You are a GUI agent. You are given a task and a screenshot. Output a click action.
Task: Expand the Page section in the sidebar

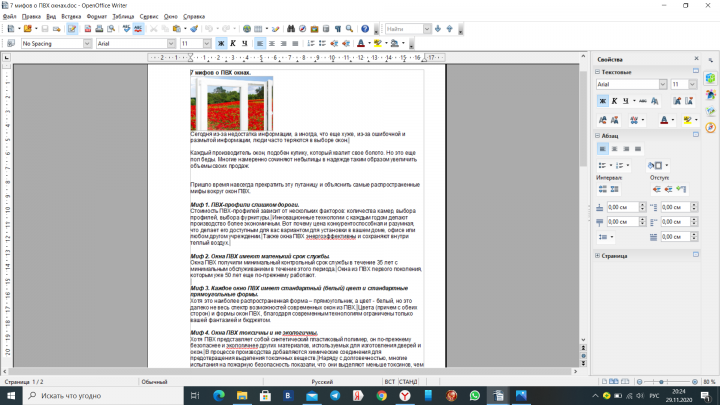coord(597,256)
